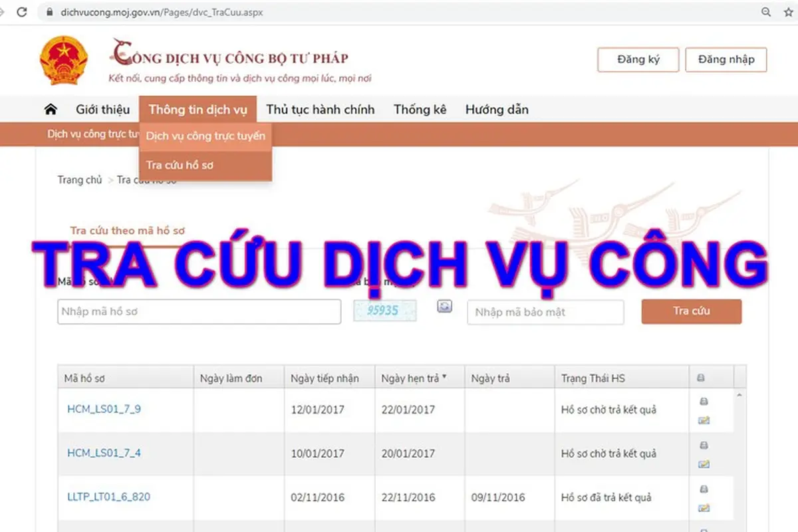Open details icon for LLTP_LT01_6_820
The height and width of the screenshot is (532, 798).
click(x=704, y=508)
